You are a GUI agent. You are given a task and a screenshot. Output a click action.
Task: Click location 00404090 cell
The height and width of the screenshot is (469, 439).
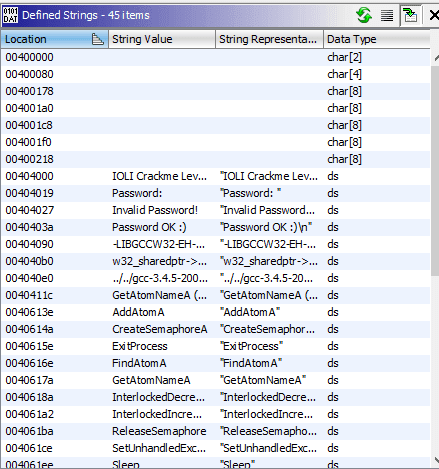[29, 244]
